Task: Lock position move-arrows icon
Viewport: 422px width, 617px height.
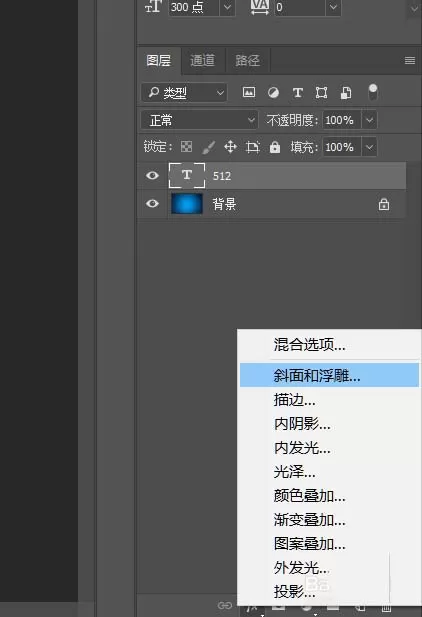Action: pyautogui.click(x=230, y=147)
